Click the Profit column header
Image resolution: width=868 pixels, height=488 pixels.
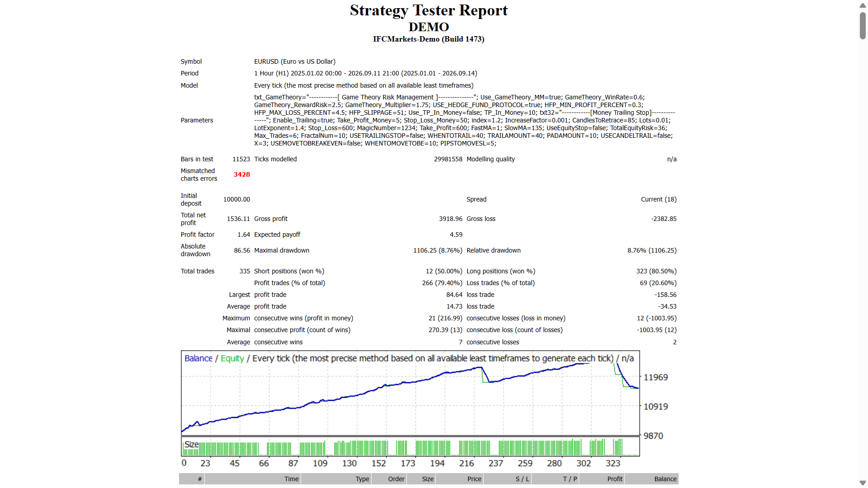coord(602,479)
